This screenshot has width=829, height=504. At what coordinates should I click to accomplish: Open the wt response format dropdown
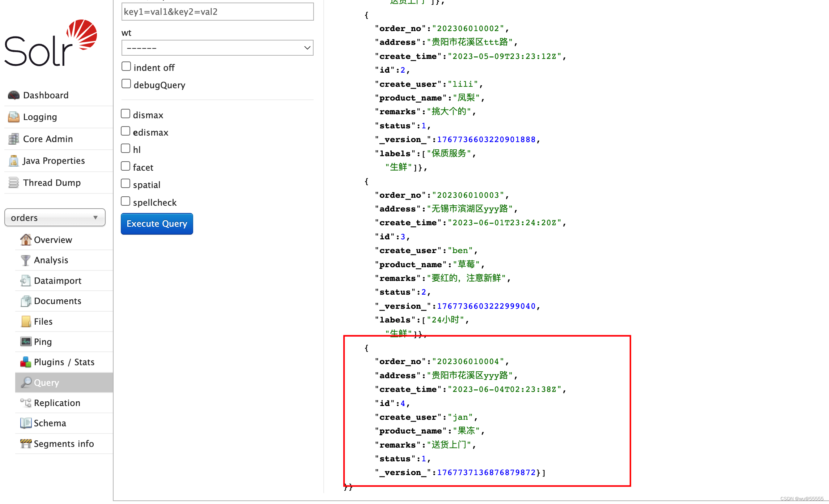coord(217,47)
